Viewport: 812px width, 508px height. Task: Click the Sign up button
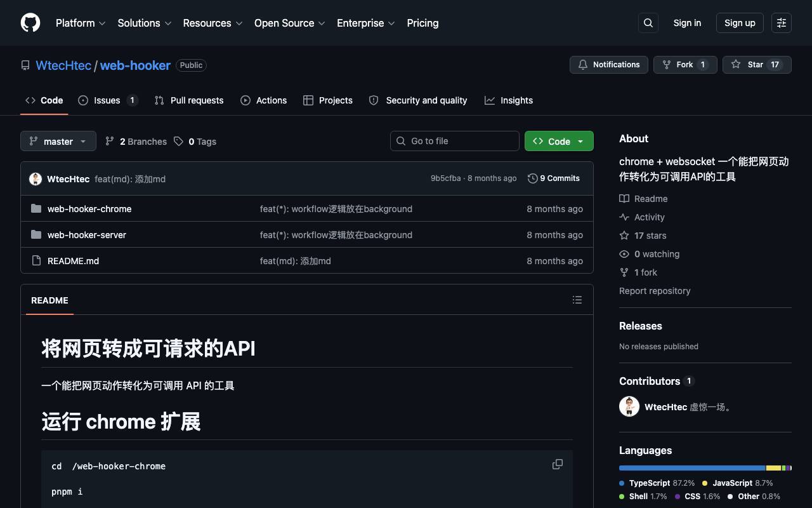[740, 23]
